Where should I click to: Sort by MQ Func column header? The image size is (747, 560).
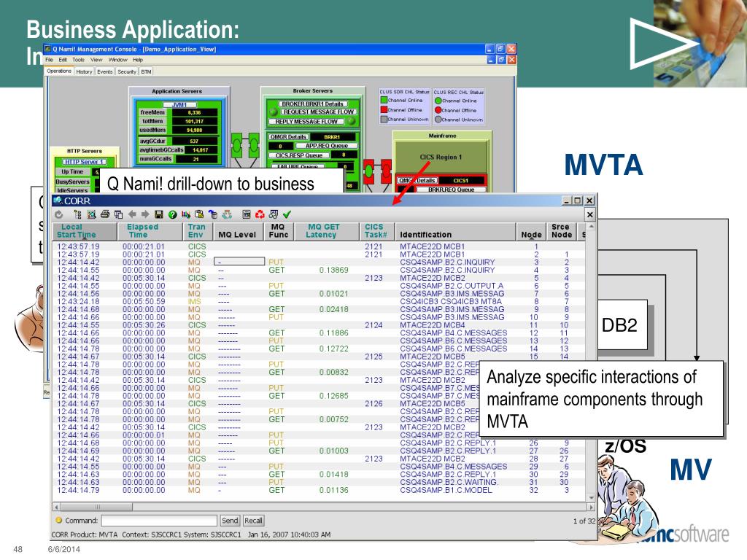tap(279, 231)
